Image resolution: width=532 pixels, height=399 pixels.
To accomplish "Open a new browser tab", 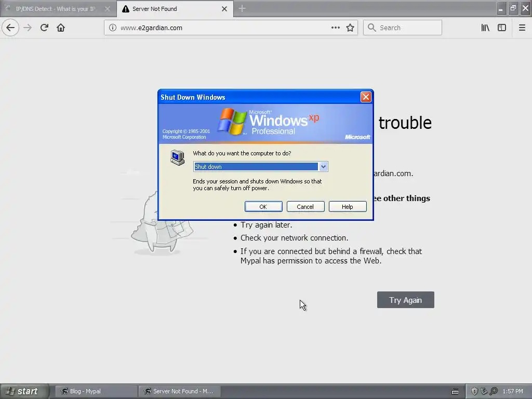I will [x=242, y=8].
